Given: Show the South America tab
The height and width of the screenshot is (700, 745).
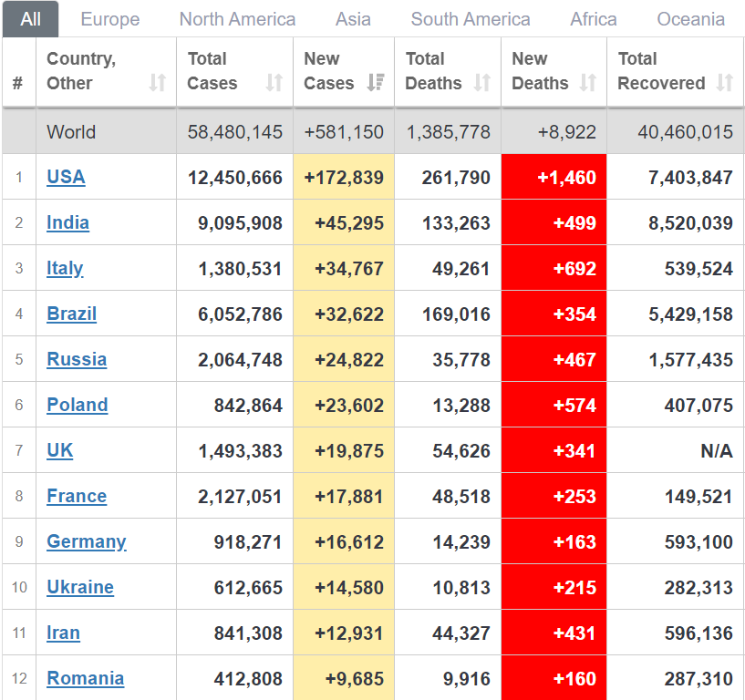Looking at the screenshot, I should pyautogui.click(x=471, y=19).
